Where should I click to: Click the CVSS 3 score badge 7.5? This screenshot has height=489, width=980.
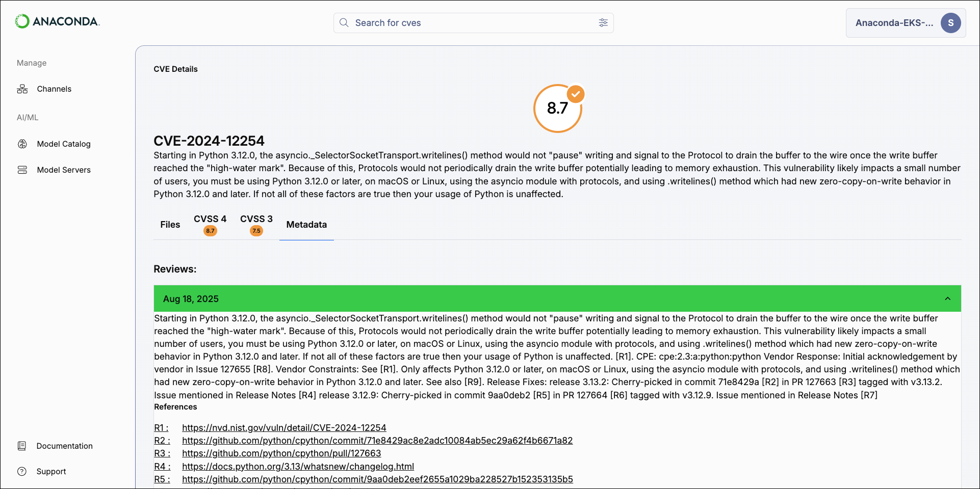[256, 231]
